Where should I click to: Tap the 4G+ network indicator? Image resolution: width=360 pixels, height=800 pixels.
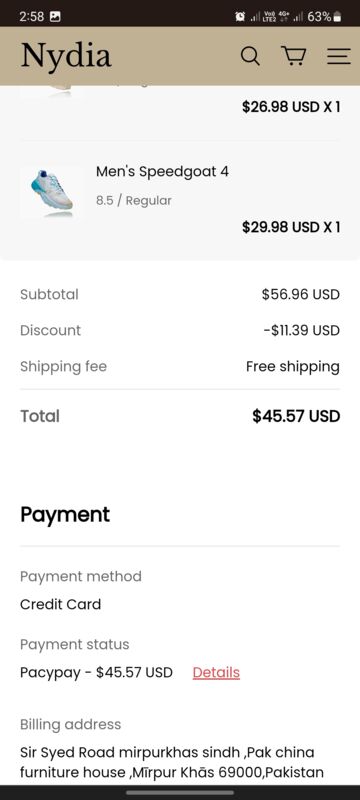coord(284,17)
